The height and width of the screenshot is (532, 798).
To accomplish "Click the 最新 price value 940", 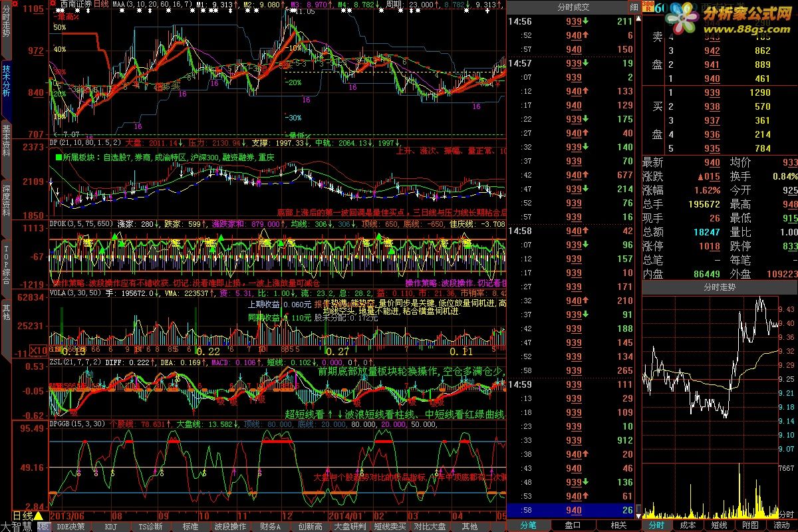I will (x=712, y=162).
